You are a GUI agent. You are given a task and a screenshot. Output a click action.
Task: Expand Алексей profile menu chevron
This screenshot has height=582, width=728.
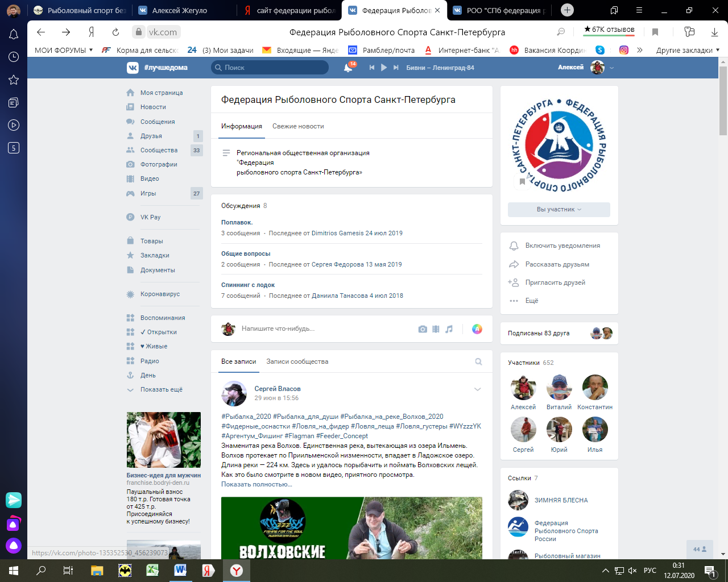tap(612, 68)
